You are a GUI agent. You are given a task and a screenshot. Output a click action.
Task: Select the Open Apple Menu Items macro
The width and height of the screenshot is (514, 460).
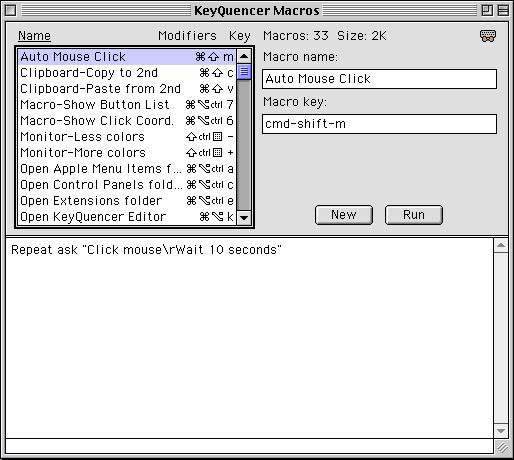tap(127, 169)
